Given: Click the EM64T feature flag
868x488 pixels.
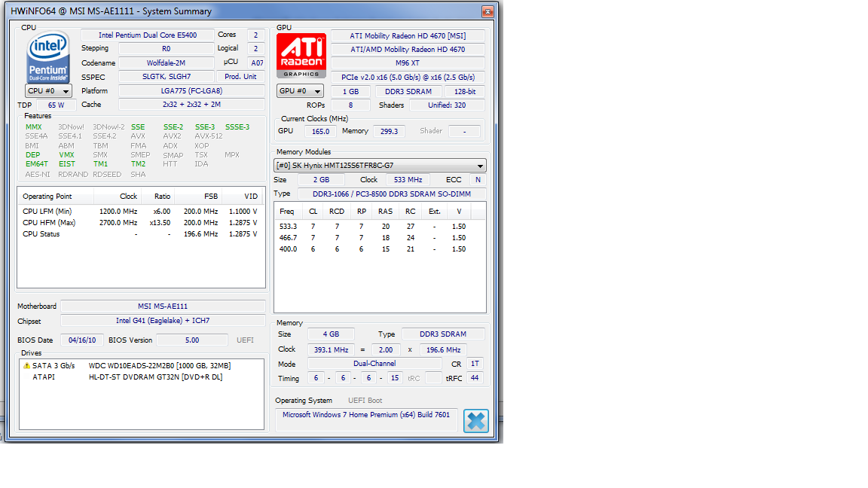Looking at the screenshot, I should 36,164.
